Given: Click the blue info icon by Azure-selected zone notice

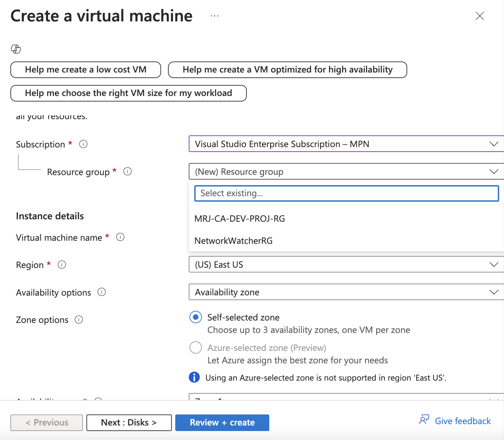Looking at the screenshot, I should (194, 377).
